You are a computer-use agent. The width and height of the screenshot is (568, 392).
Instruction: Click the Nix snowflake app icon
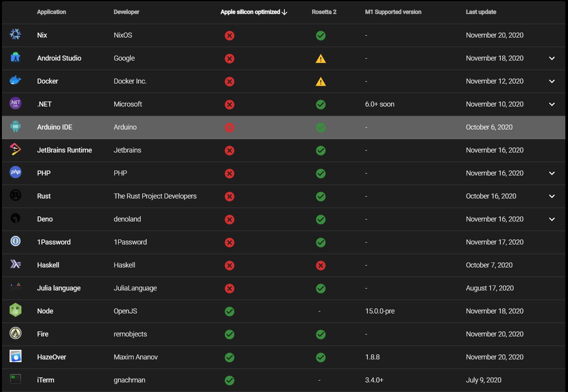tap(15, 34)
